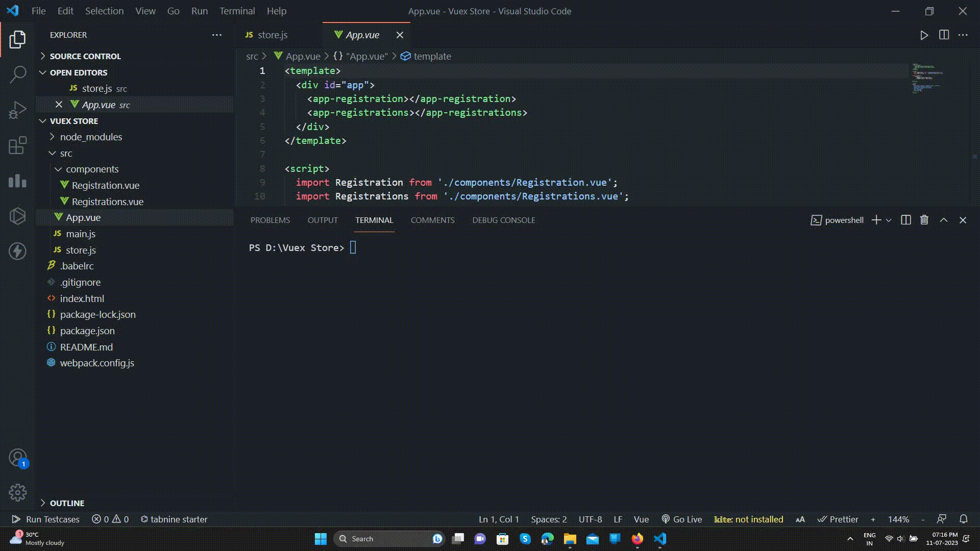
Task: Toggle Go Live server in status bar
Action: click(681, 519)
